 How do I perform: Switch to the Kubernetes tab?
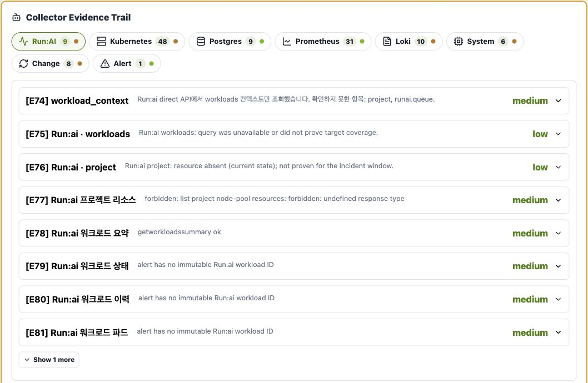click(137, 41)
